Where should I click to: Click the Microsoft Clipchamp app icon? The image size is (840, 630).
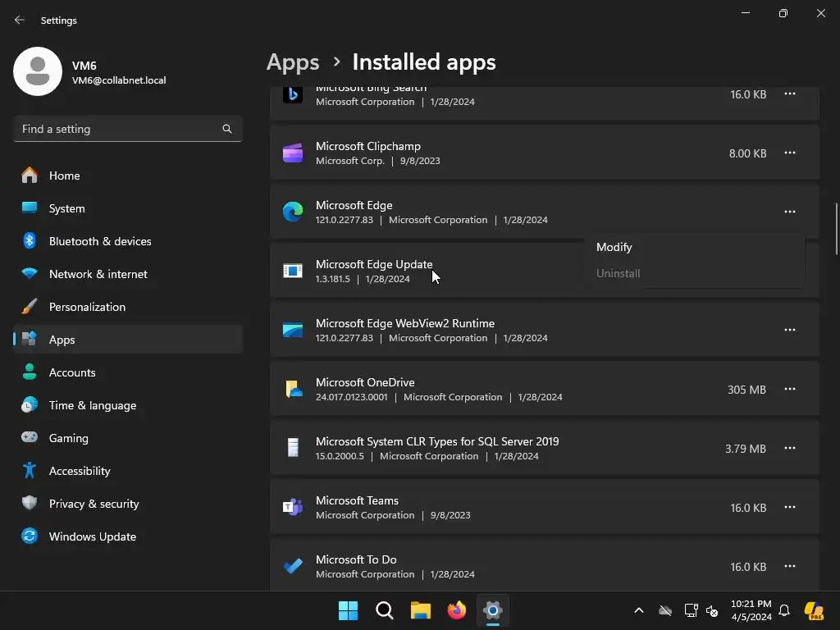click(x=293, y=153)
